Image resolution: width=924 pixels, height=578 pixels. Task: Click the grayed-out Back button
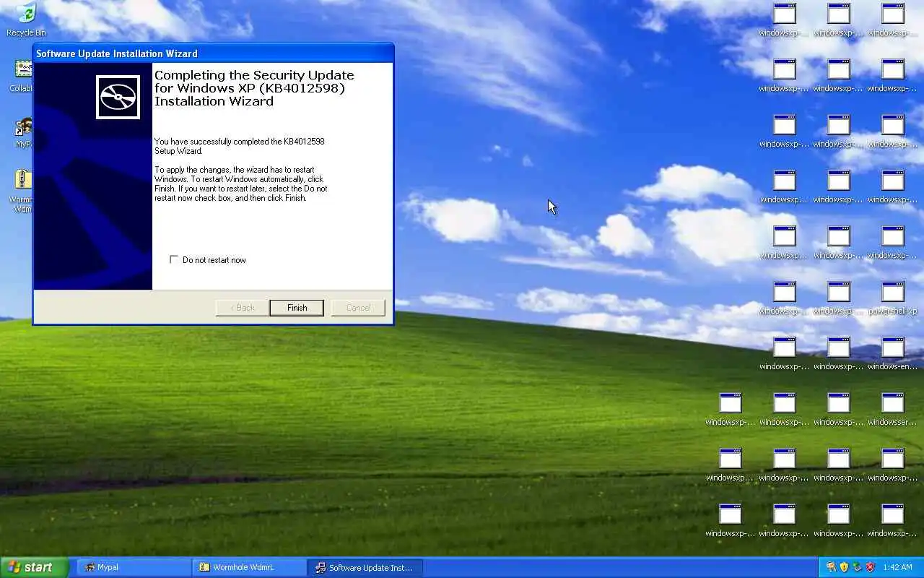tap(243, 308)
